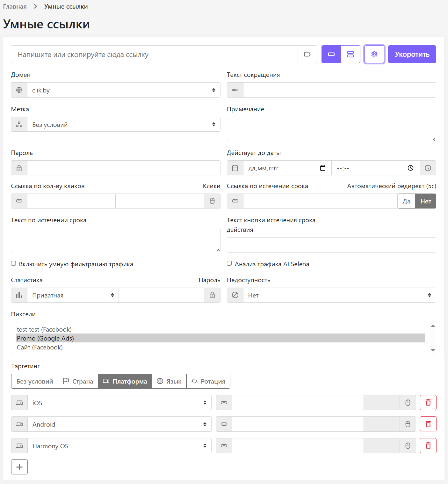Image resolution: width=448 pixels, height=484 pixels.
Task: Select the single link mode icon
Action: point(331,54)
